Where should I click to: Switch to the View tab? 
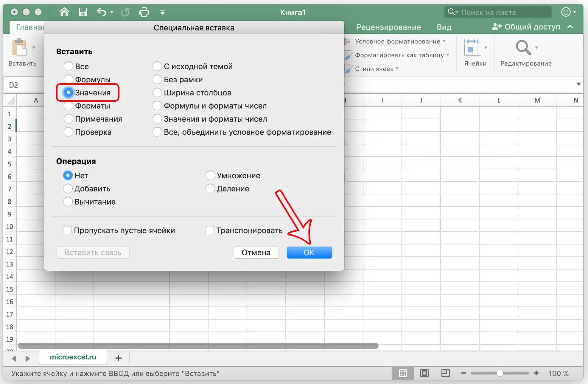point(444,27)
